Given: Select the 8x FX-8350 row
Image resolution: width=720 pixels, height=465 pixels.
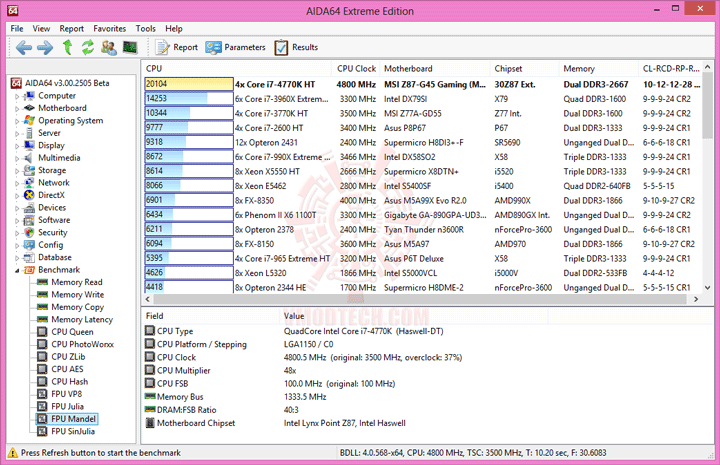Looking at the screenshot, I should click(422, 201).
